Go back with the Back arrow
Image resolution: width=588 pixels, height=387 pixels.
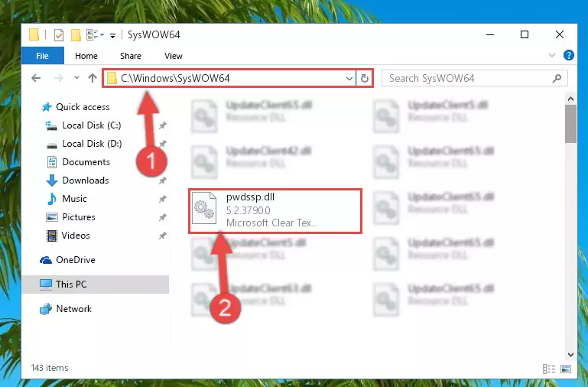pos(36,78)
